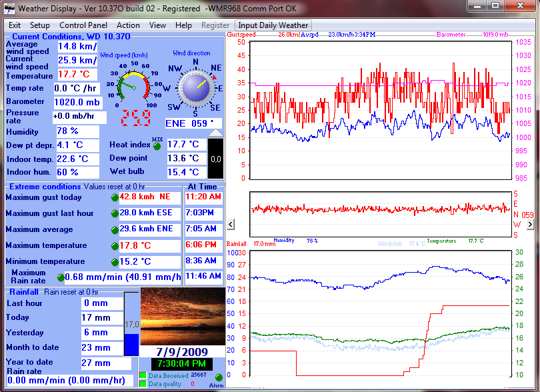
Task: Click green LED beside Maximum average
Action: click(115, 230)
